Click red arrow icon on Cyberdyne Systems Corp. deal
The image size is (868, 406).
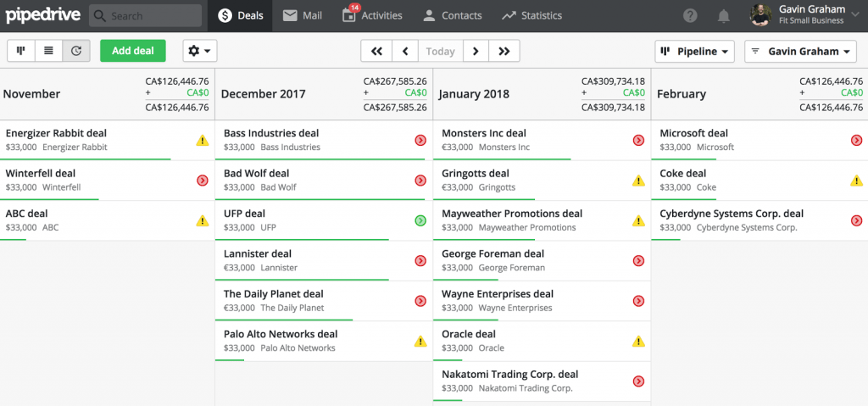[856, 220]
